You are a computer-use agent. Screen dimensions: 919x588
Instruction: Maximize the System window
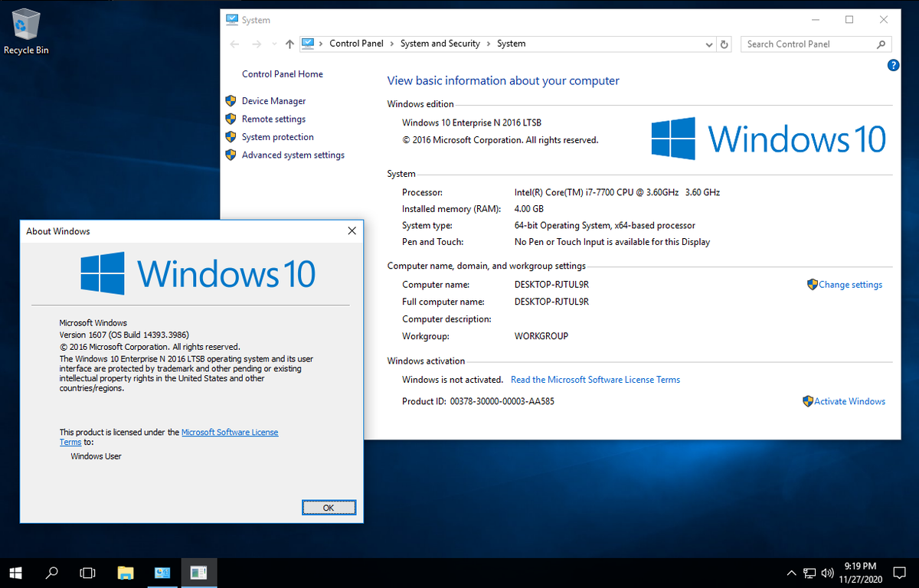(x=849, y=20)
